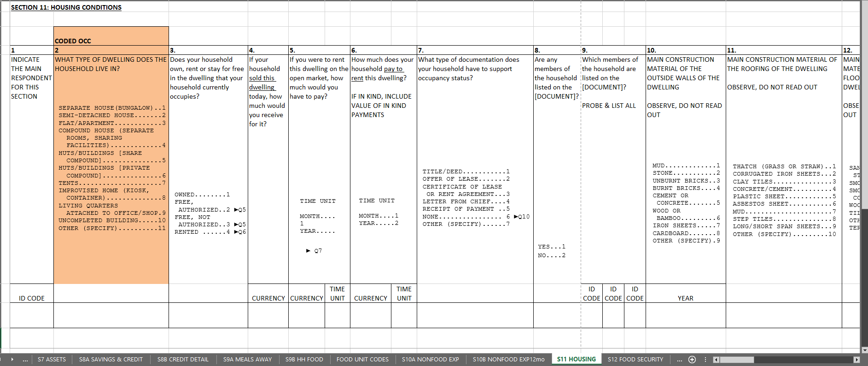Switch to the S7 ASSETS sheet tab

[x=52, y=360]
